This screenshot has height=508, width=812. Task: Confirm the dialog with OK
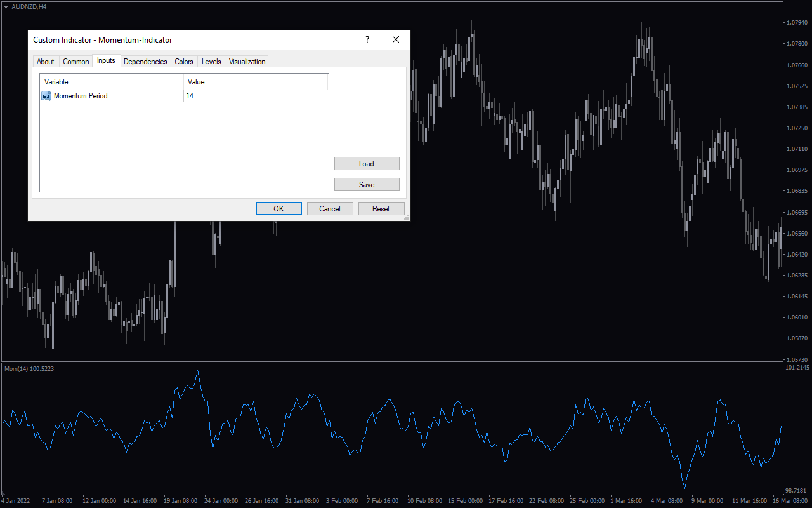(x=278, y=209)
